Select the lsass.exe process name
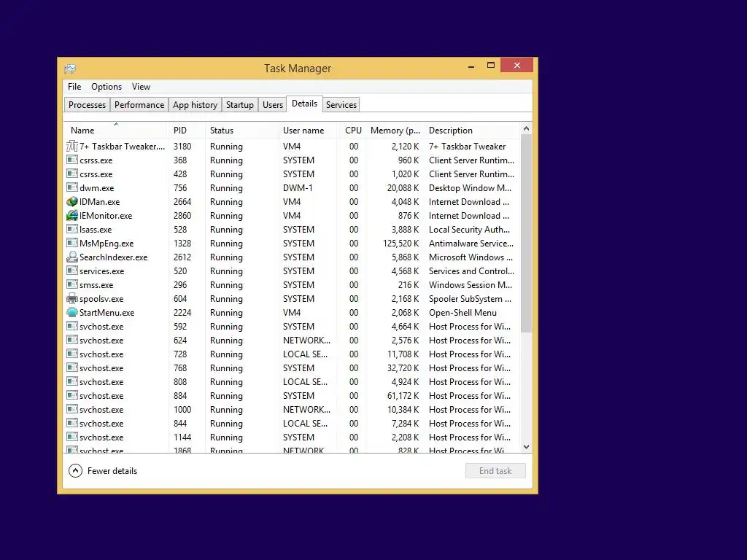Image resolution: width=747 pixels, height=560 pixels. point(96,230)
